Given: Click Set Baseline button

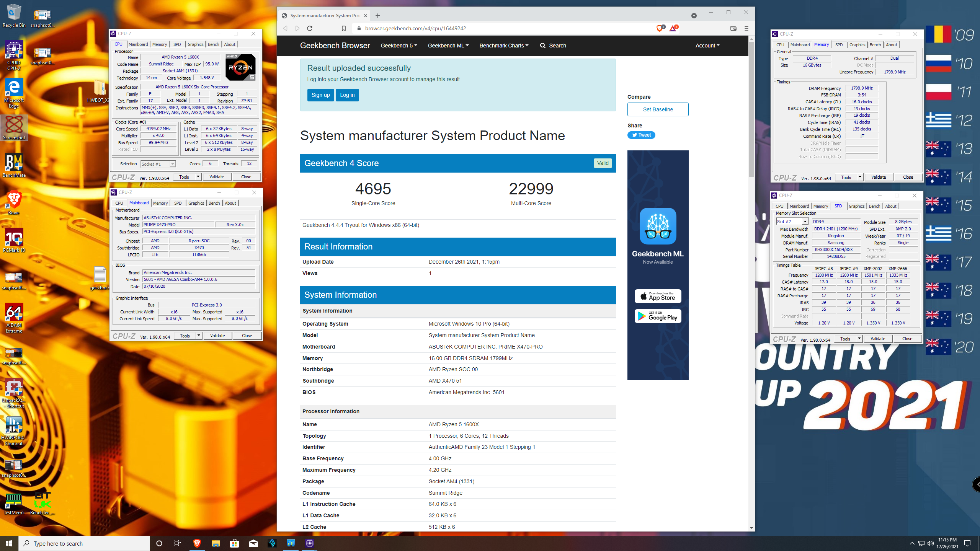Looking at the screenshot, I should click(x=658, y=109).
